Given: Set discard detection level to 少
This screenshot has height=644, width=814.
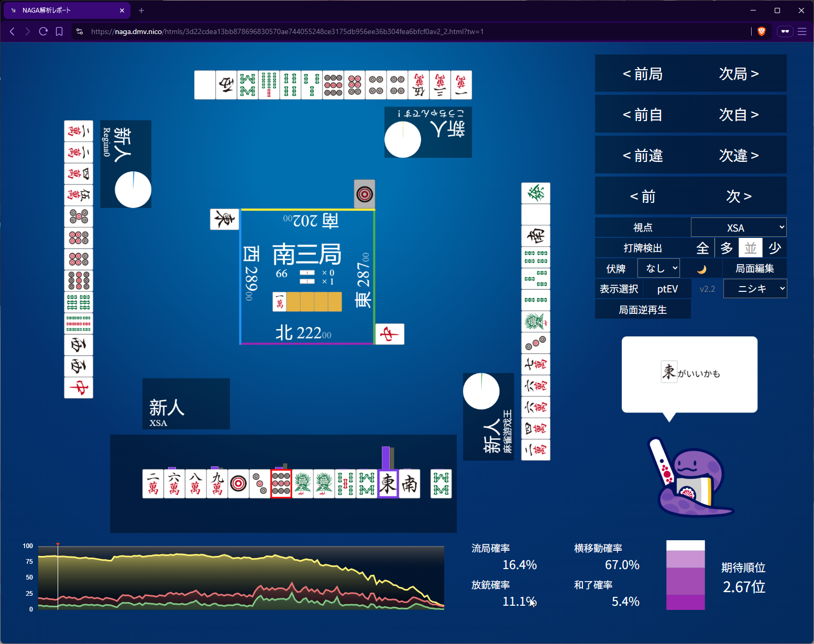Looking at the screenshot, I should pyautogui.click(x=775, y=248).
